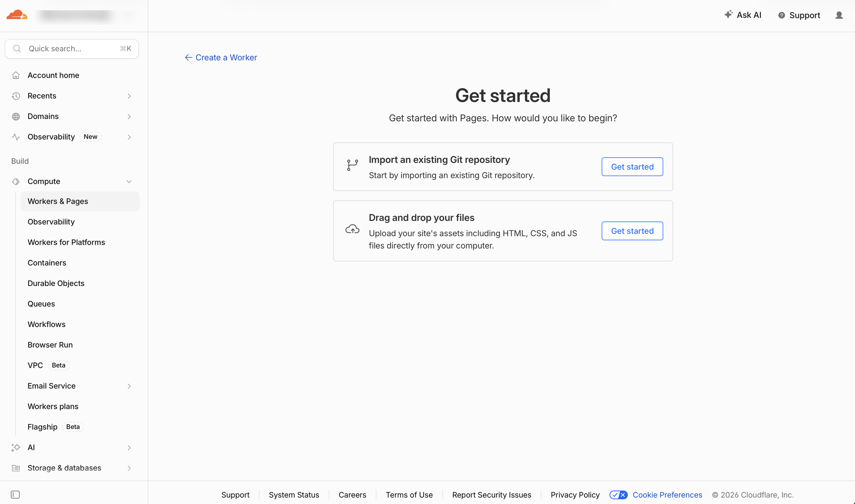Expand the Domains chevron

pyautogui.click(x=129, y=117)
